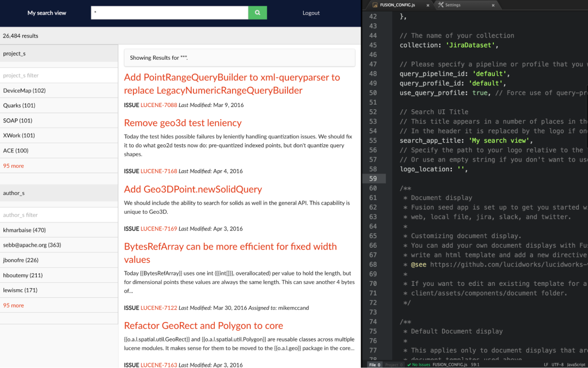Click the project_s filter input field

(57, 75)
